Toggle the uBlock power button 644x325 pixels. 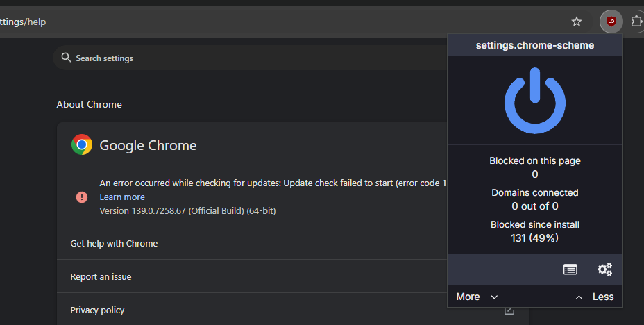(x=534, y=101)
